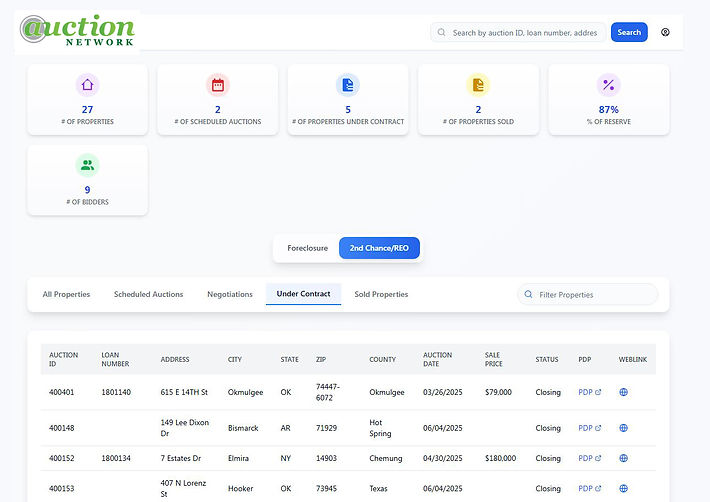
Task: Click zip code 14903
Action: click(326, 458)
